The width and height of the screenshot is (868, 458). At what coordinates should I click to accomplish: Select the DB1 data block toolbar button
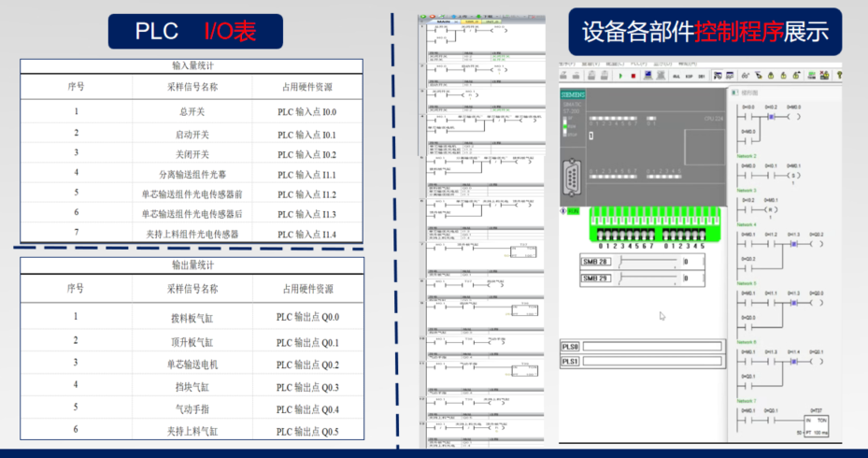coord(703,77)
